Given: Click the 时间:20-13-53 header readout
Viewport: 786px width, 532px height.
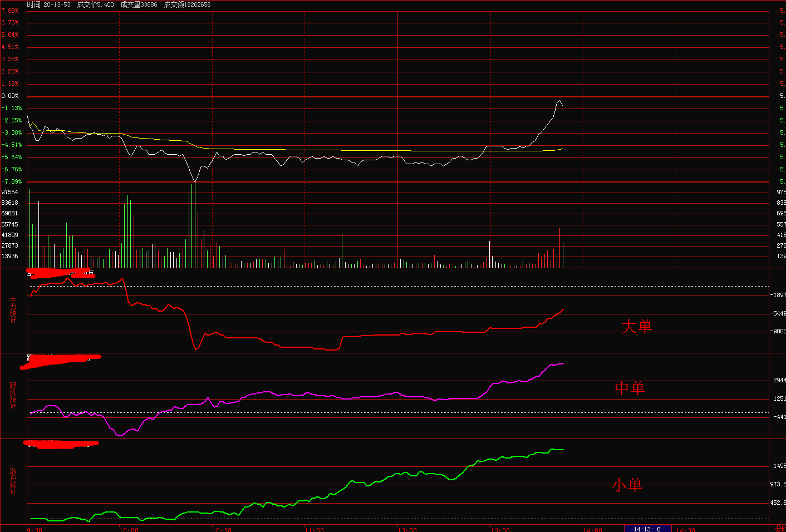Looking at the screenshot, I should 49,4.
